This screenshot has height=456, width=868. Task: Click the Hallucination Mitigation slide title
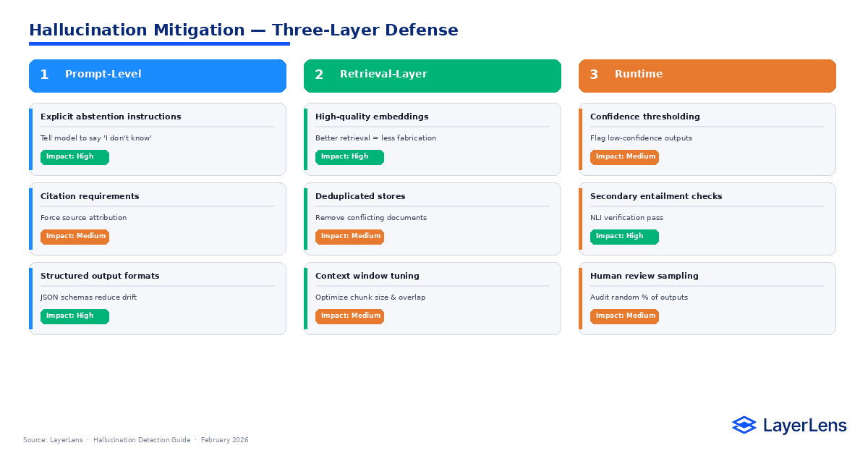[243, 30]
